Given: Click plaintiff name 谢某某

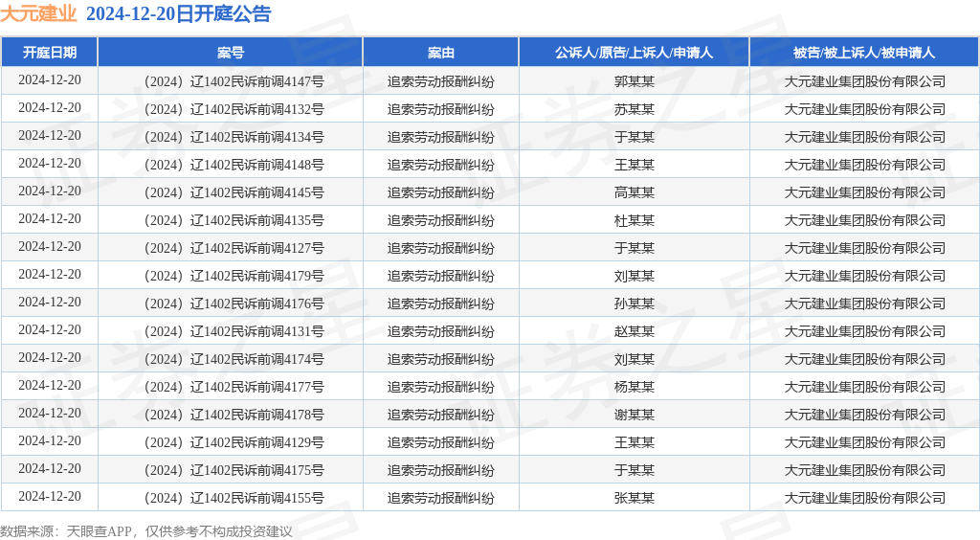Looking at the screenshot, I should (x=634, y=415).
